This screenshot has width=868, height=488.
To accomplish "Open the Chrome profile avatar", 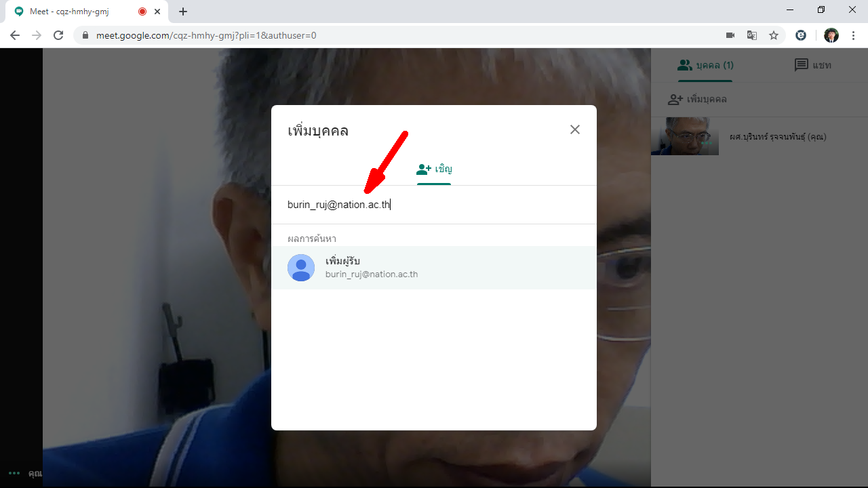I will coord(831,35).
